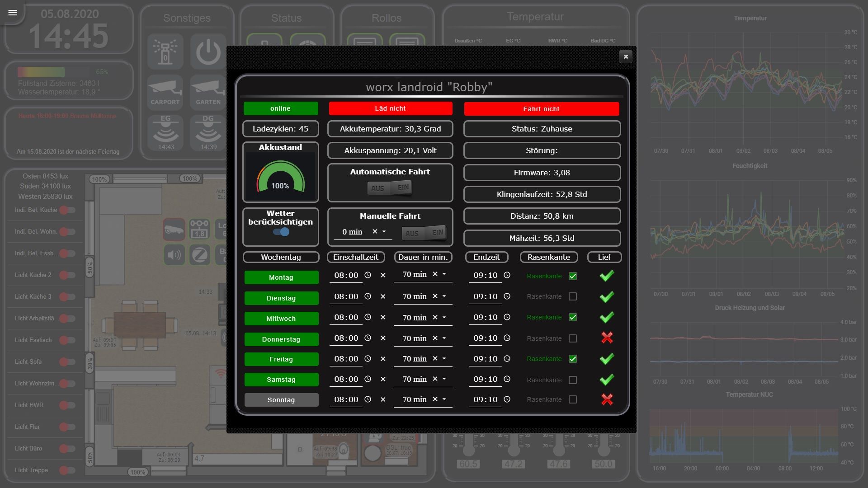This screenshot has height=488, width=868.
Task: Click the circular Z icon on floor plan
Action: coord(200,255)
